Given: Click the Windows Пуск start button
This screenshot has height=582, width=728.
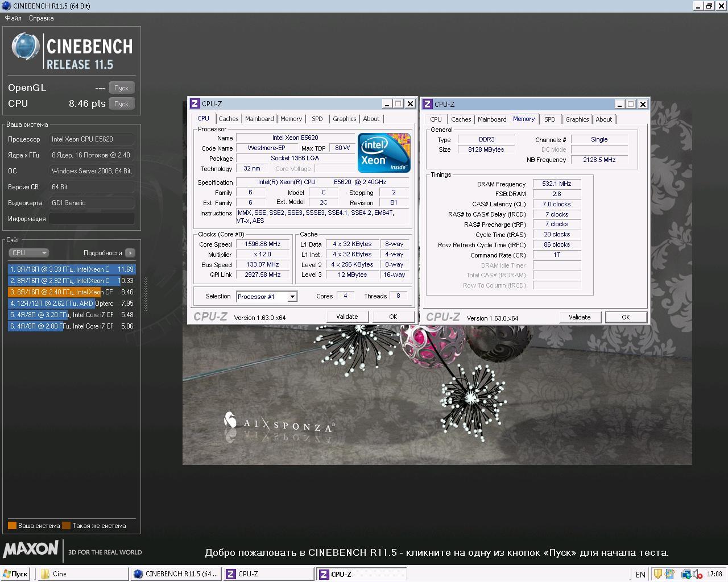Looking at the screenshot, I should [15, 574].
